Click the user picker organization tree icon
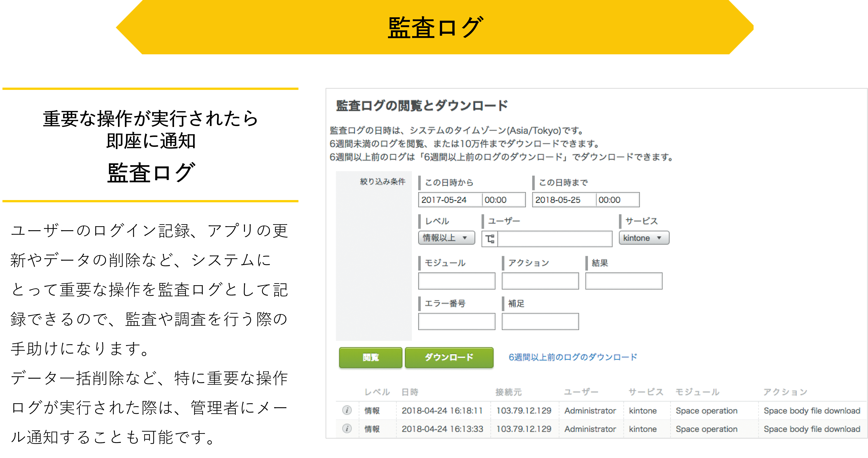Viewport: 868px width, 458px height. (x=490, y=239)
